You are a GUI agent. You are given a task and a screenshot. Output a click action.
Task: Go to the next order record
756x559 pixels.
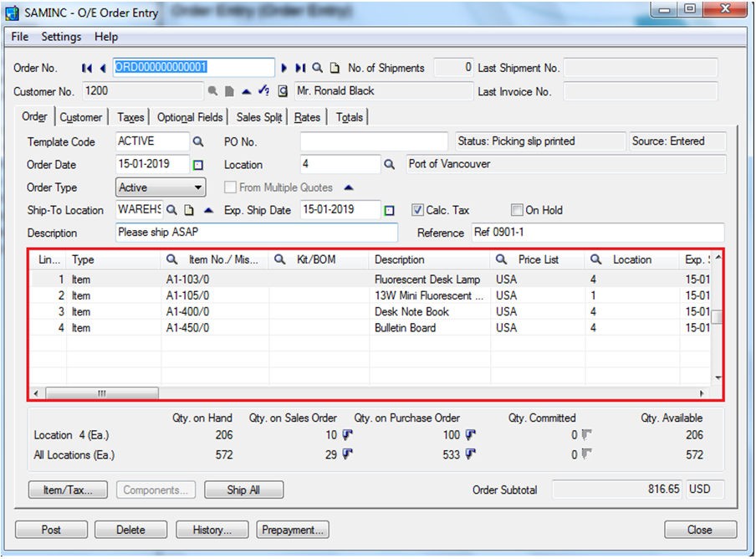[284, 68]
